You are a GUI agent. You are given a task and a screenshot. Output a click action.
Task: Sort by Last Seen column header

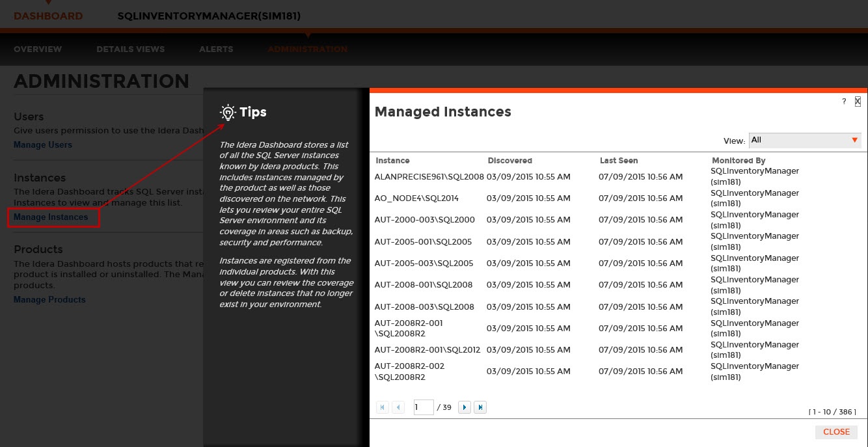[x=619, y=161]
